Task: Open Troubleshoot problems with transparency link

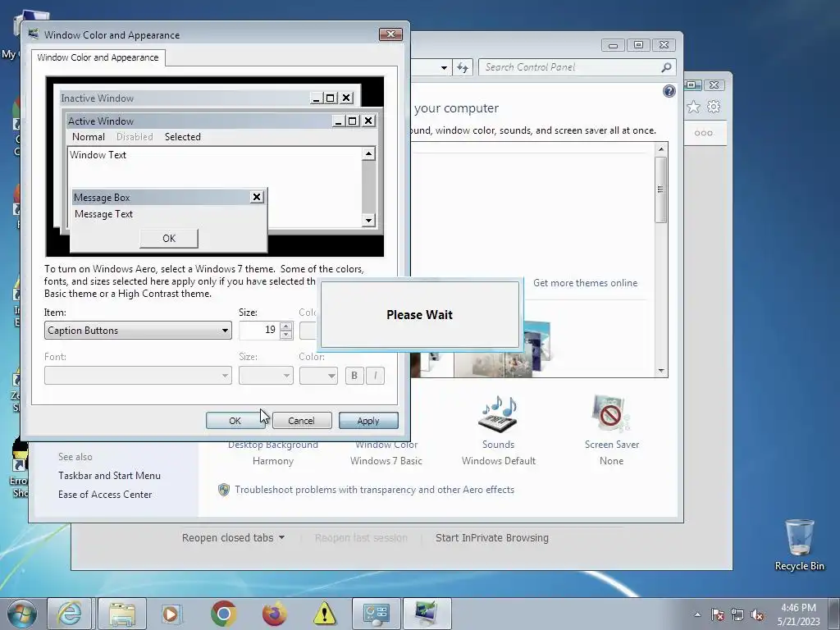Action: pyautogui.click(x=374, y=490)
